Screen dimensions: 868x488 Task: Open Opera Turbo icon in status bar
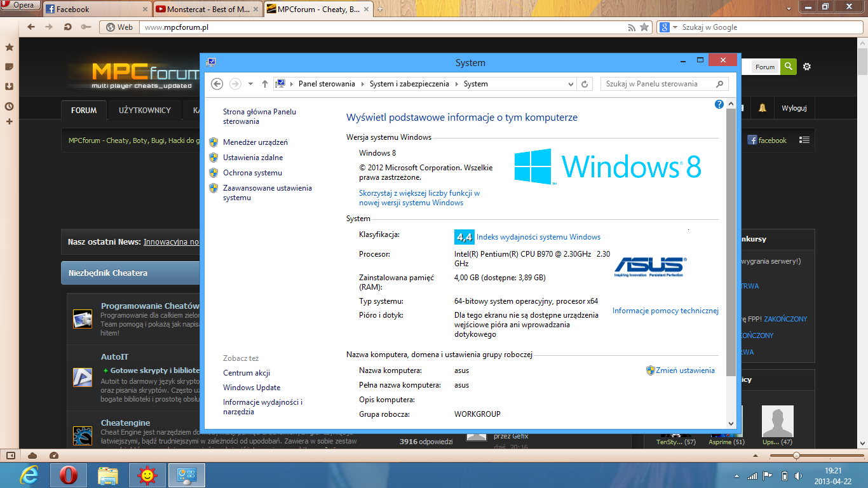[x=53, y=456]
